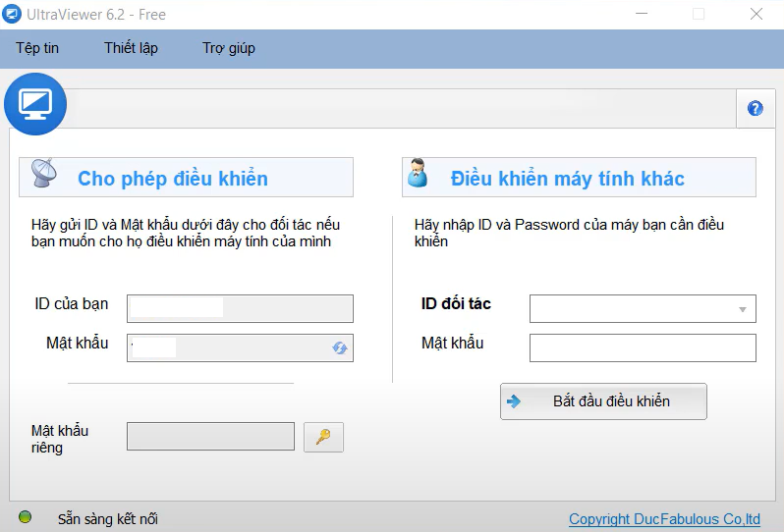784x532 pixels.
Task: Click the ID đối tác label
Action: point(456,303)
